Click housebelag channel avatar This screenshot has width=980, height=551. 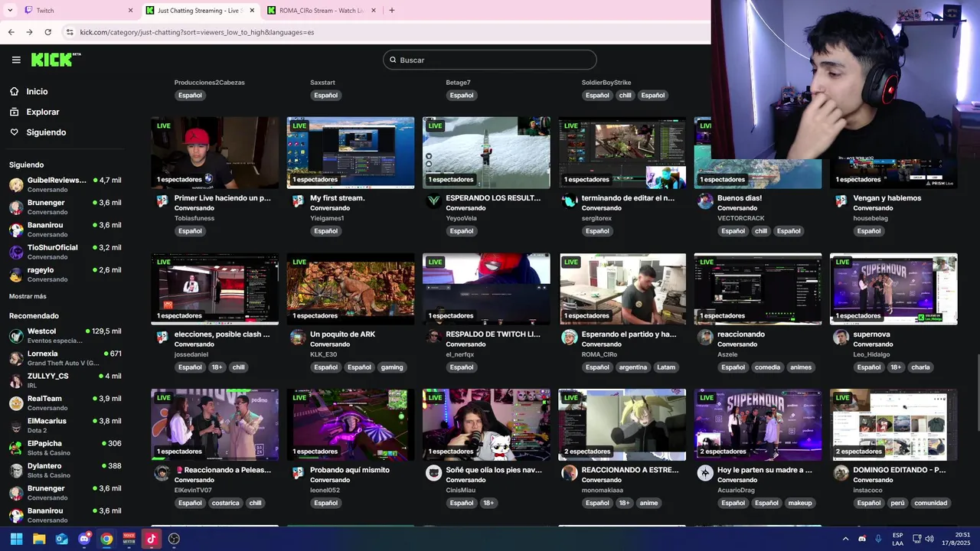(841, 201)
